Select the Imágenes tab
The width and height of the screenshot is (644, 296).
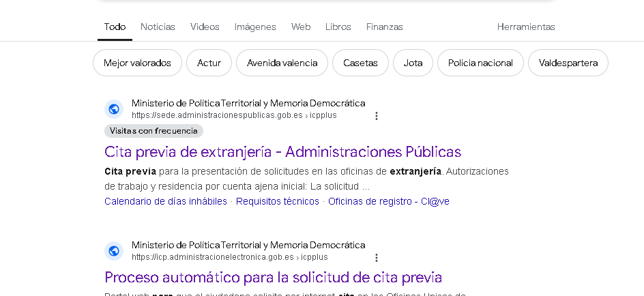tap(255, 27)
